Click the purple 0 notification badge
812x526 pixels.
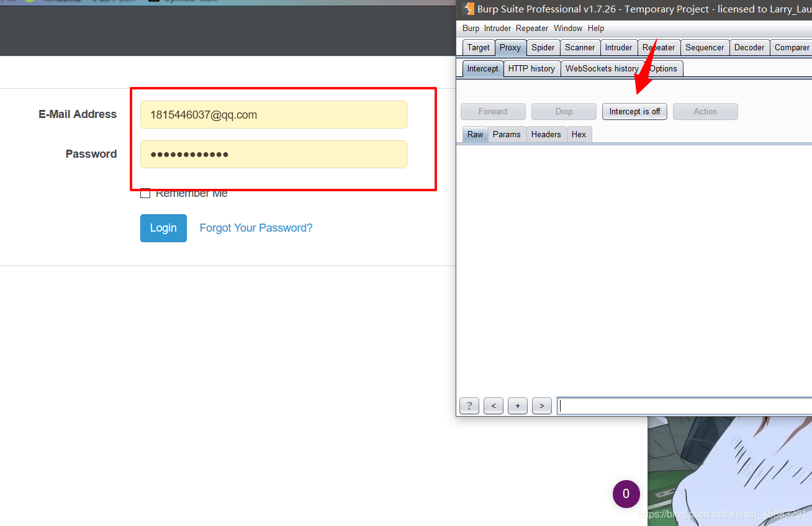tap(626, 494)
